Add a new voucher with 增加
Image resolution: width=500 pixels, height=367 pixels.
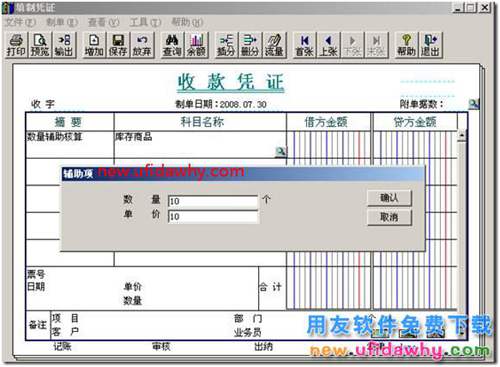94,45
